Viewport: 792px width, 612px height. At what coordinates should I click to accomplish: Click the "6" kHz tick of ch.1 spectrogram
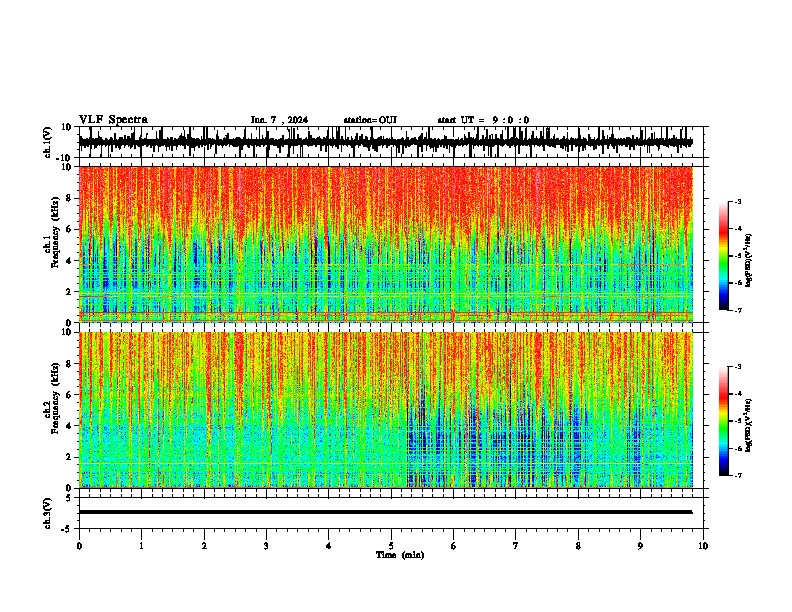click(69, 229)
